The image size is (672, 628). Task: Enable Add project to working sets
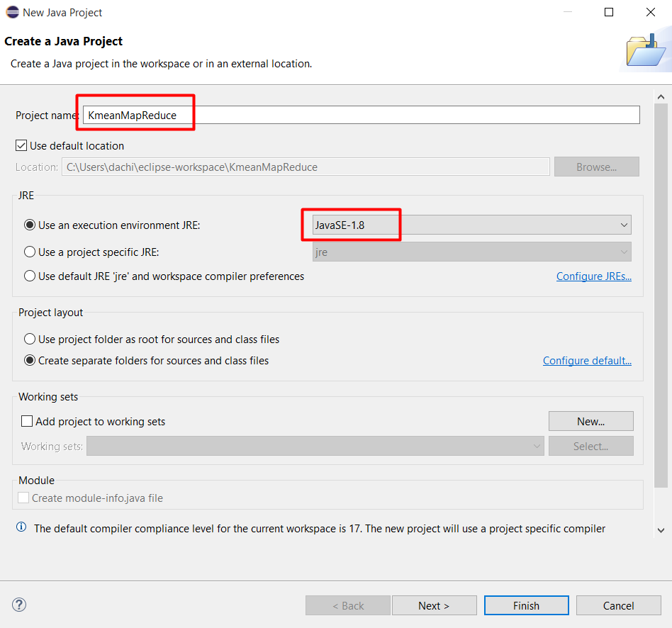pos(27,421)
